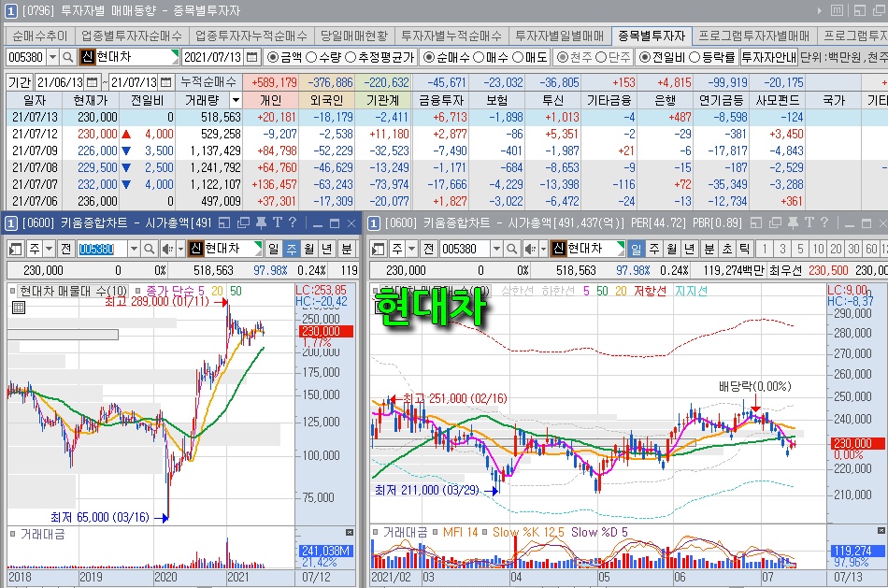Viewport: 888px width, 588px height.
Task: Switch to 투자자별일별매매 tab
Action: coord(560,36)
